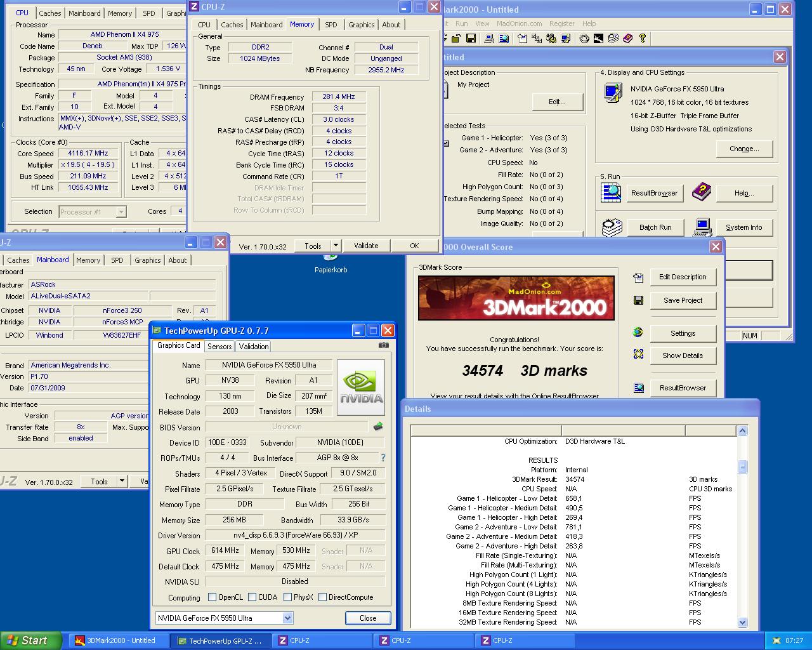
Task: Click the Details window scrollbar thumb
Action: (x=742, y=467)
